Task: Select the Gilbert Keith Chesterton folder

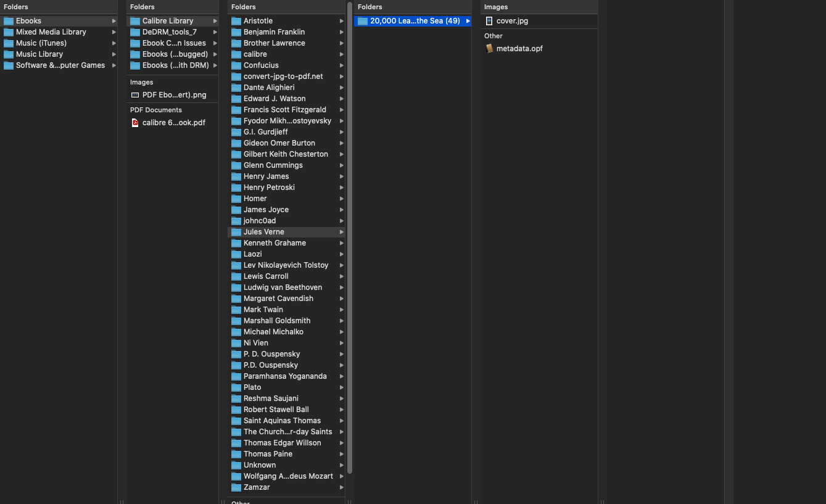Action: [x=286, y=154]
